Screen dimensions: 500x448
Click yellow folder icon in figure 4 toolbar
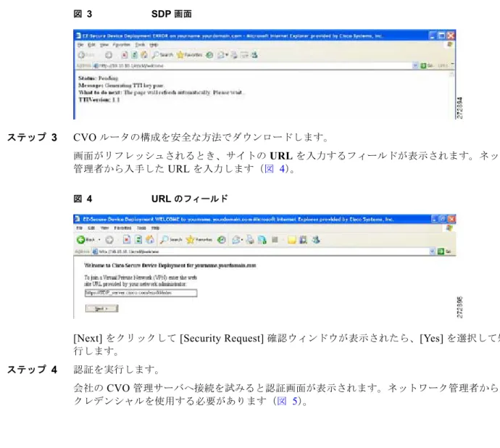point(292,240)
